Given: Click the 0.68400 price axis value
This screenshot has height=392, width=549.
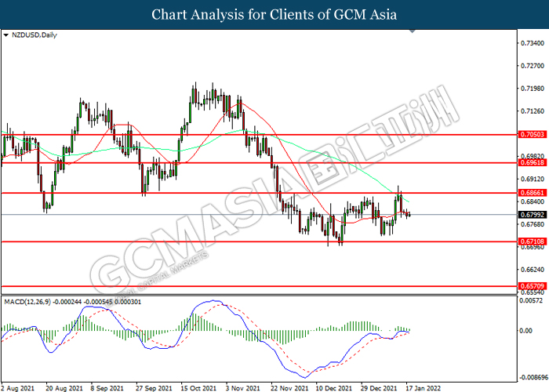Looking at the screenshot, I should [x=533, y=202].
